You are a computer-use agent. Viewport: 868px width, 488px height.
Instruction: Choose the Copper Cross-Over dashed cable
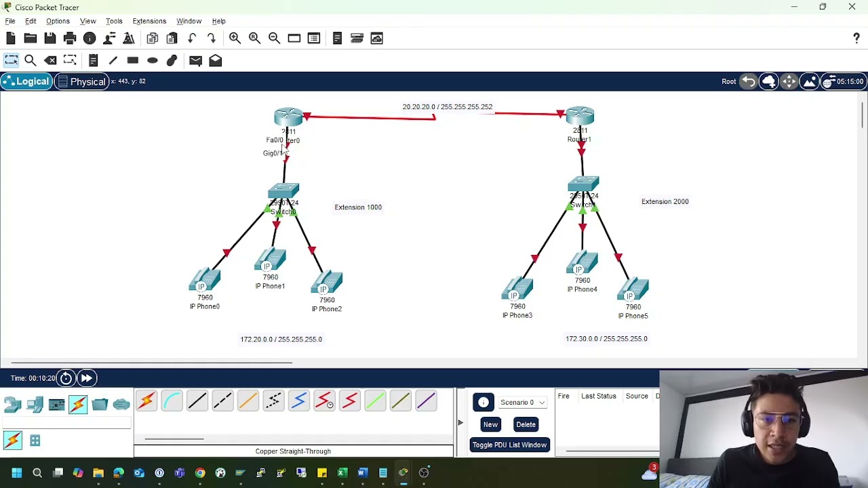pyautogui.click(x=222, y=401)
